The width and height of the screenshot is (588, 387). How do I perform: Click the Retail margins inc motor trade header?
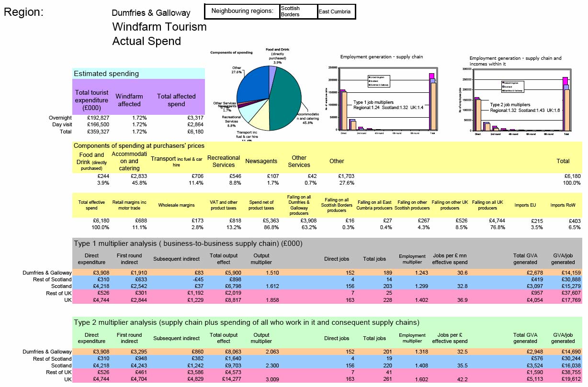(x=129, y=205)
